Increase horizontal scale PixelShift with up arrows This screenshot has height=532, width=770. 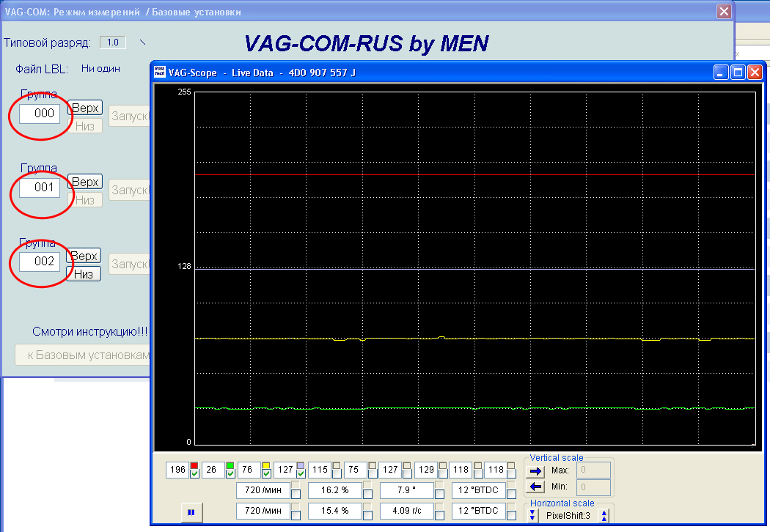pyautogui.click(x=604, y=515)
